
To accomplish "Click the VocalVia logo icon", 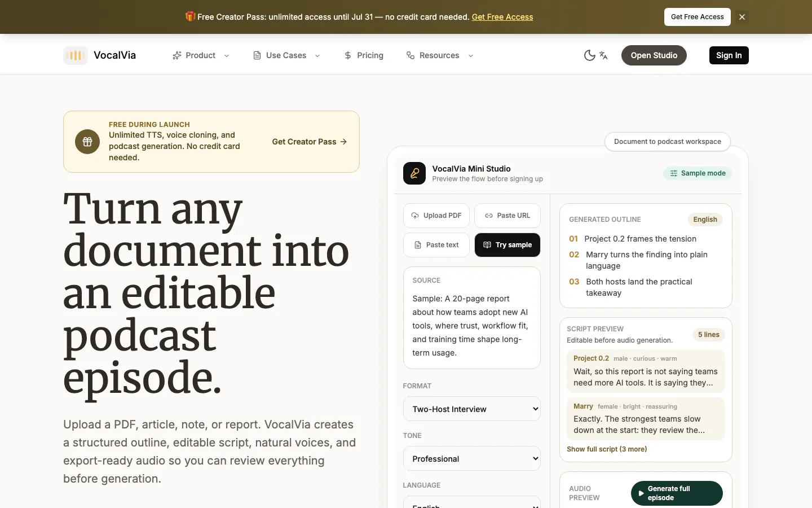I will coord(76,55).
